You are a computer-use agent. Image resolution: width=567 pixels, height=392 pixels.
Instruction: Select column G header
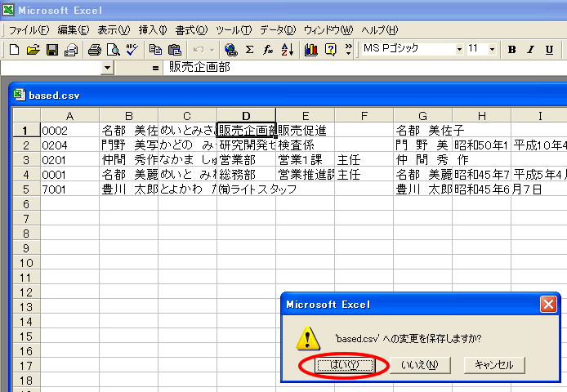click(x=422, y=116)
